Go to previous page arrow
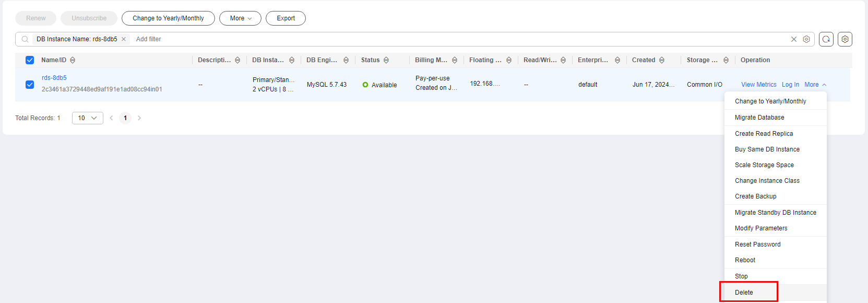Image resolution: width=868 pixels, height=303 pixels. 111,118
